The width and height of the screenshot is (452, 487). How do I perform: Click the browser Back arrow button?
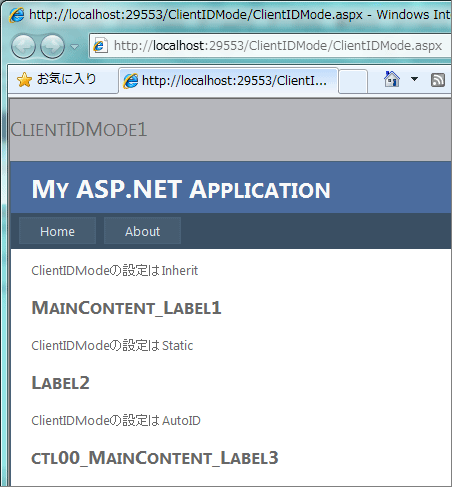pyautogui.click(x=23, y=46)
